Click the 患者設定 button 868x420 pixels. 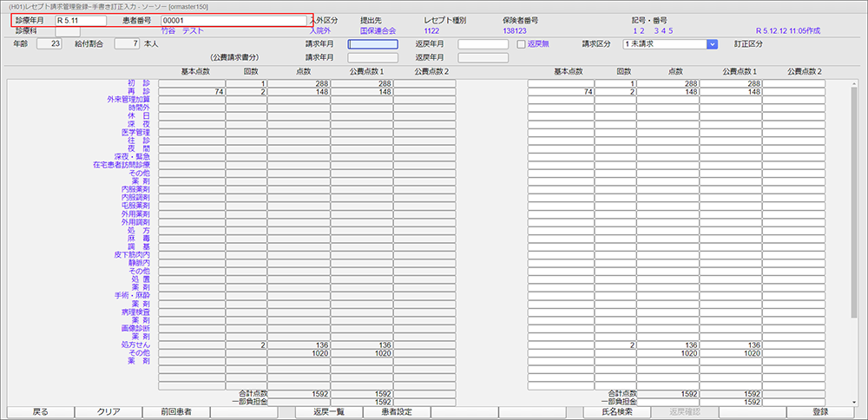click(x=398, y=412)
